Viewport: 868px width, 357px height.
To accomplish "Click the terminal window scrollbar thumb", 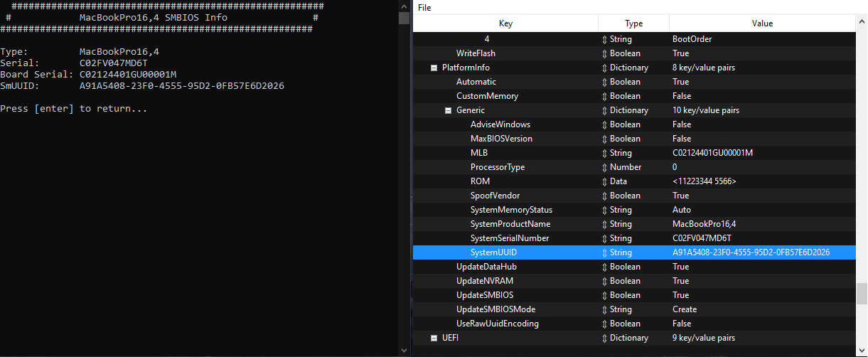I will tap(404, 18).
